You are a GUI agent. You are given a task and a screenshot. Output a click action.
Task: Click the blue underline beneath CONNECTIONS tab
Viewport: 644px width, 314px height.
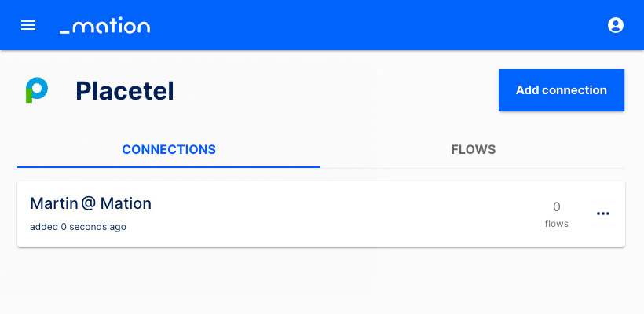click(x=169, y=167)
